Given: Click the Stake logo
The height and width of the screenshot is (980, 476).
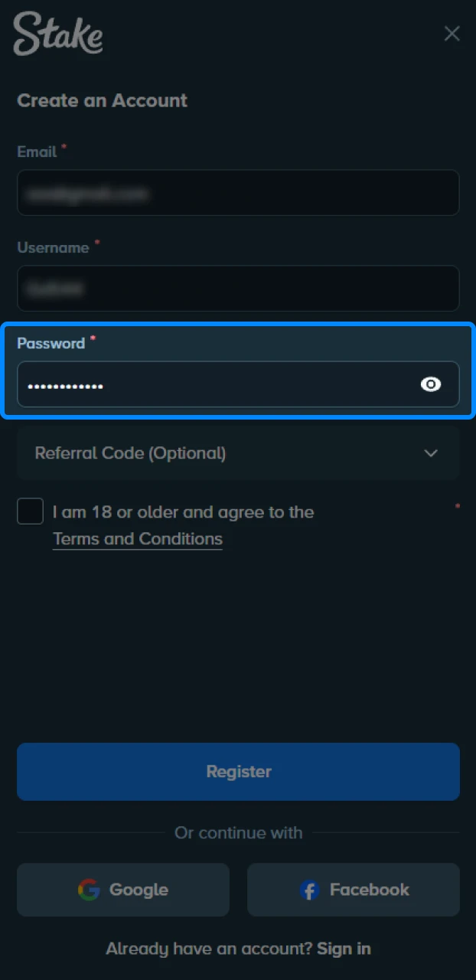Looking at the screenshot, I should tap(57, 34).
